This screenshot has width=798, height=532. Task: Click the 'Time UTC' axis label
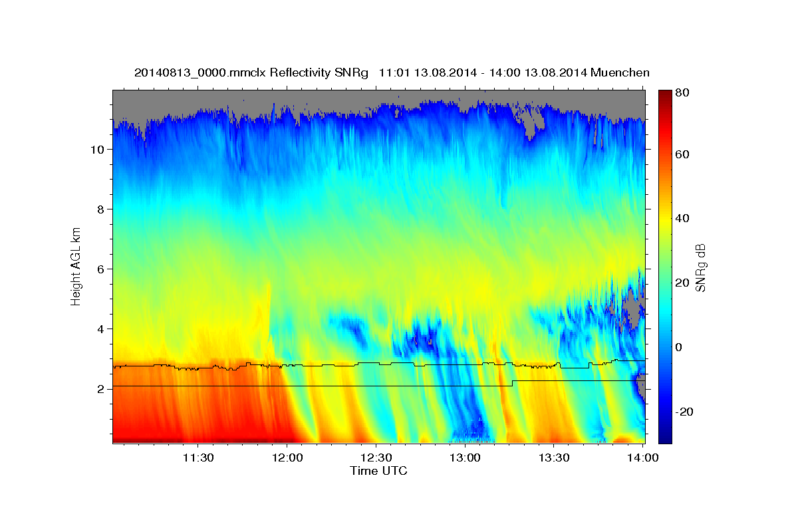coord(378,471)
